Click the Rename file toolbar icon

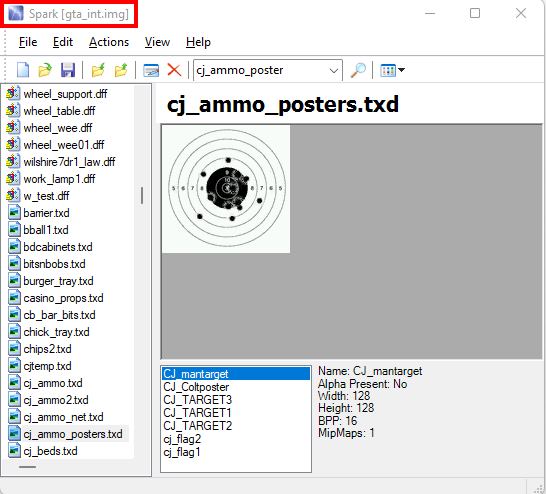point(151,70)
